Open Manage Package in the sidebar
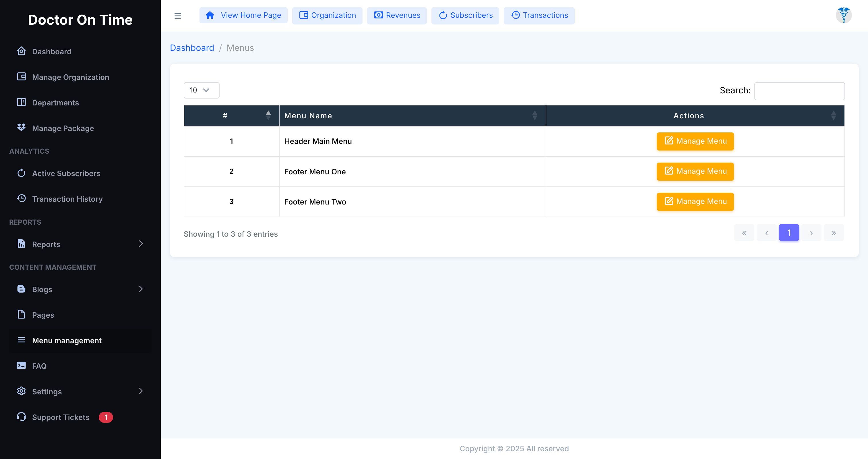The width and height of the screenshot is (868, 459). click(80, 128)
